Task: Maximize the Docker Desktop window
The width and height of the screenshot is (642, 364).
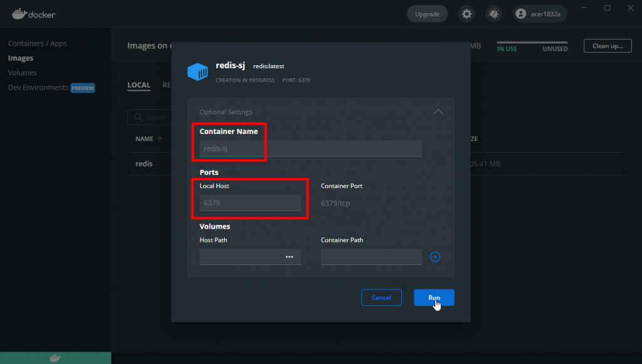Action: pos(607,8)
